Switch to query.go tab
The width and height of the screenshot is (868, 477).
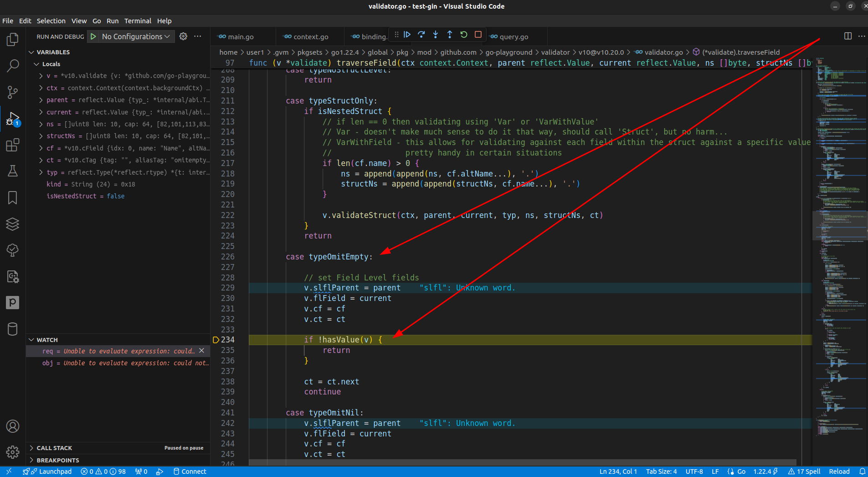[x=514, y=37]
